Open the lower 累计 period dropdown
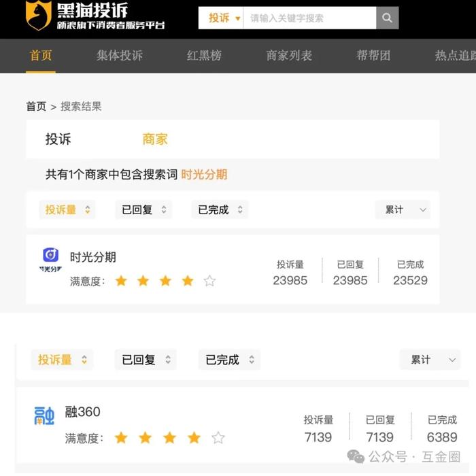The height and width of the screenshot is (476, 476). pyautogui.click(x=430, y=360)
